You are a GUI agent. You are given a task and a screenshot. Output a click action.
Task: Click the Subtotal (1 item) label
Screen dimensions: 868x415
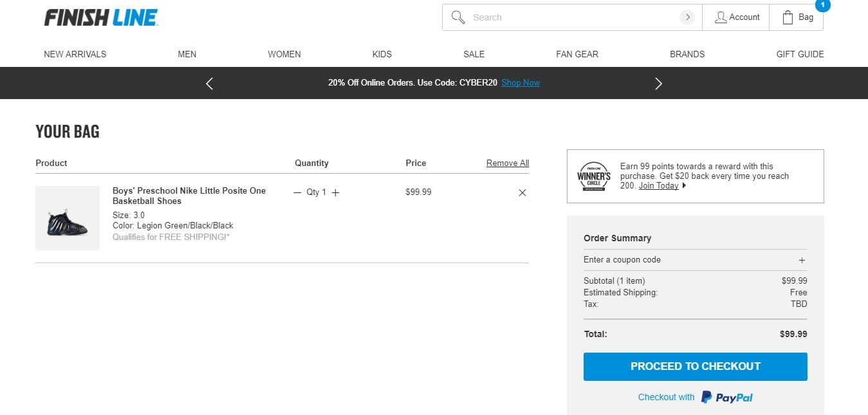point(614,281)
